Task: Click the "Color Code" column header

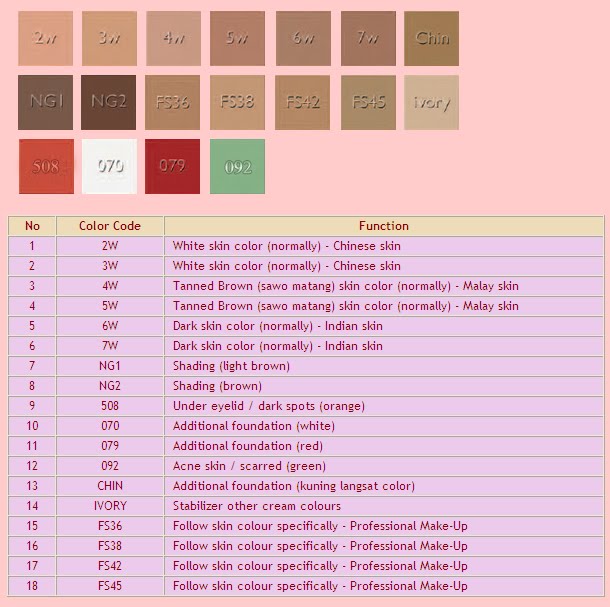Action: point(110,226)
